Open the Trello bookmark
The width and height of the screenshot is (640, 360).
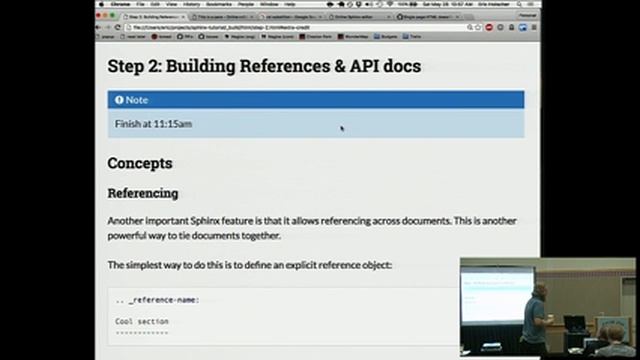(x=412, y=37)
